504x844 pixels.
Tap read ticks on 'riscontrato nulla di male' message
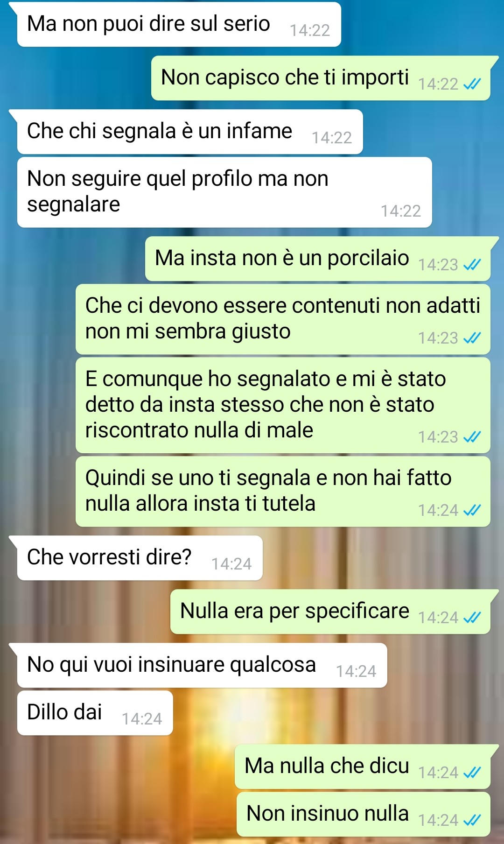pyautogui.click(x=472, y=437)
